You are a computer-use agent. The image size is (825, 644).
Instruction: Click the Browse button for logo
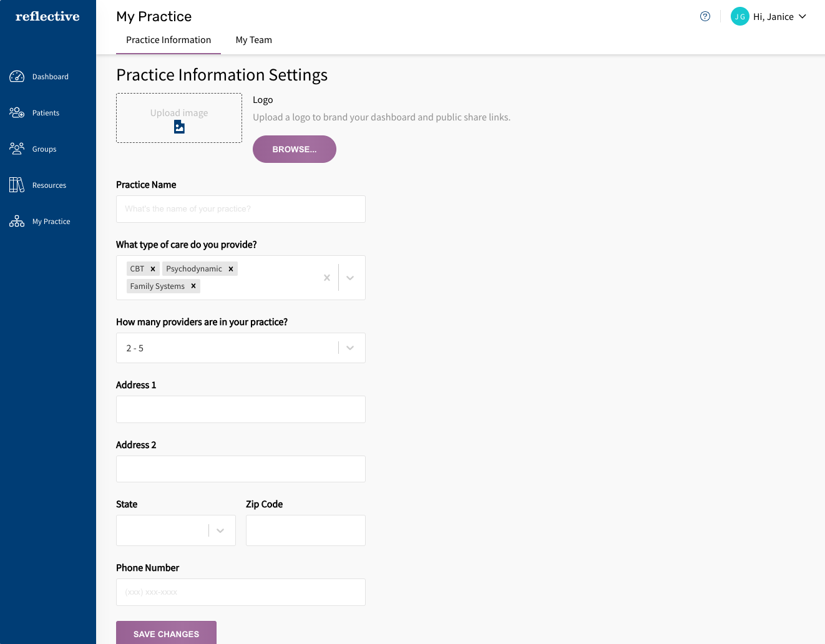294,149
